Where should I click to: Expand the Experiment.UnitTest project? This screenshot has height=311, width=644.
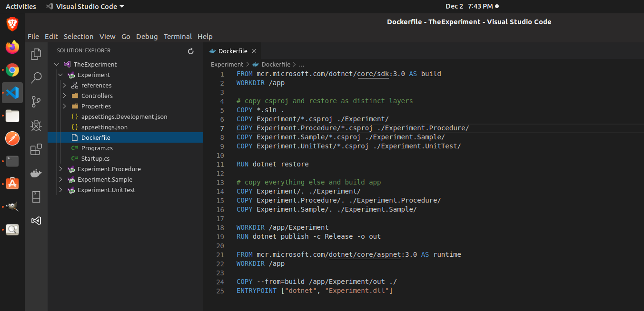[x=60, y=190]
